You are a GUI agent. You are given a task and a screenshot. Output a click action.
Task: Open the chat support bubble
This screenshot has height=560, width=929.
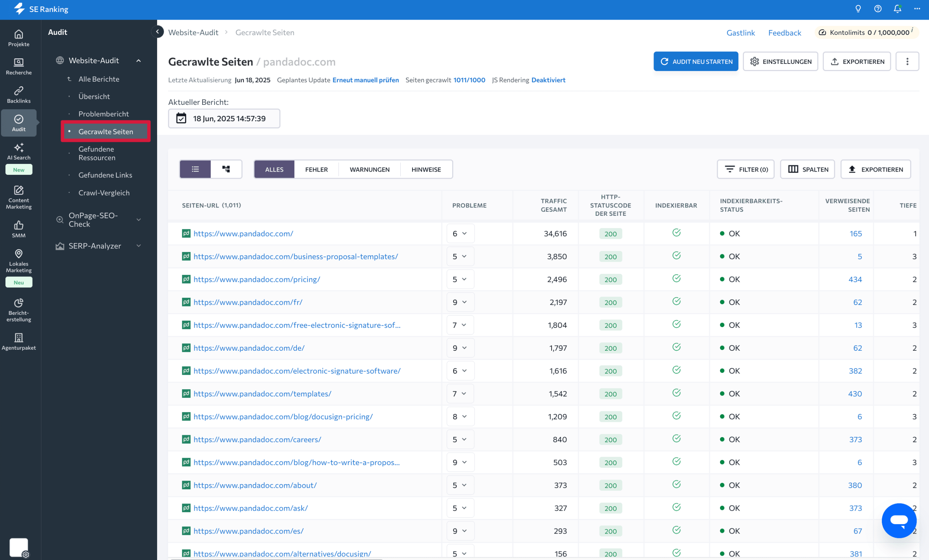point(899,520)
